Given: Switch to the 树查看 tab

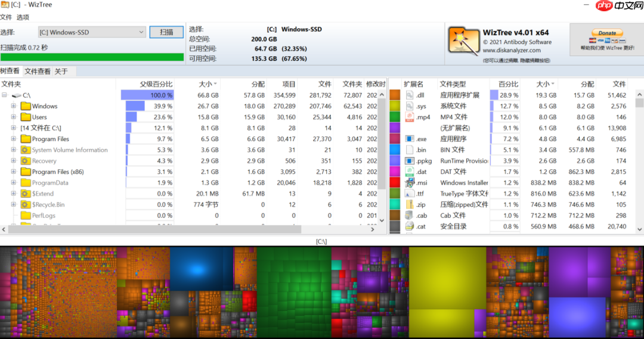Looking at the screenshot, I should (10, 71).
